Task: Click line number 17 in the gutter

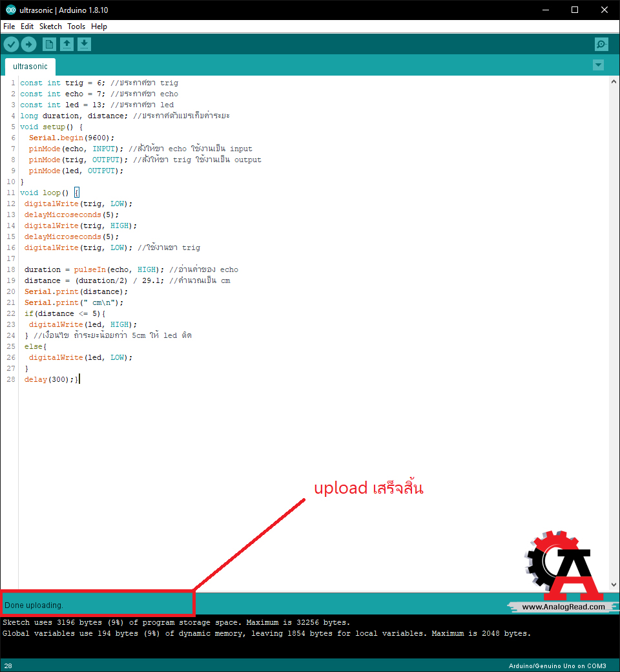Action: pyautogui.click(x=11, y=259)
